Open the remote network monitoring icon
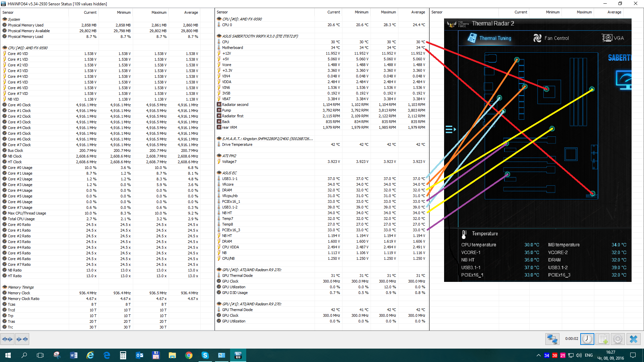Screen dimensions: 644x362 [552, 339]
